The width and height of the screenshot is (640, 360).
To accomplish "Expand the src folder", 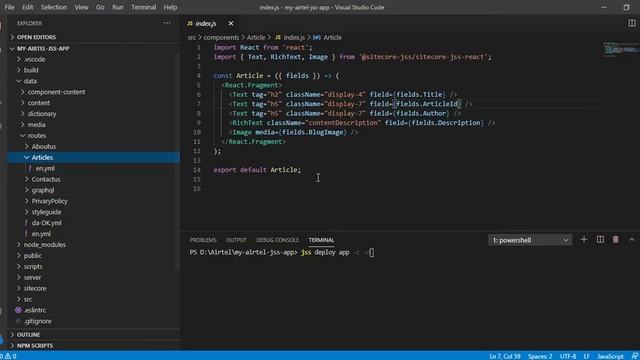I will [x=28, y=300].
